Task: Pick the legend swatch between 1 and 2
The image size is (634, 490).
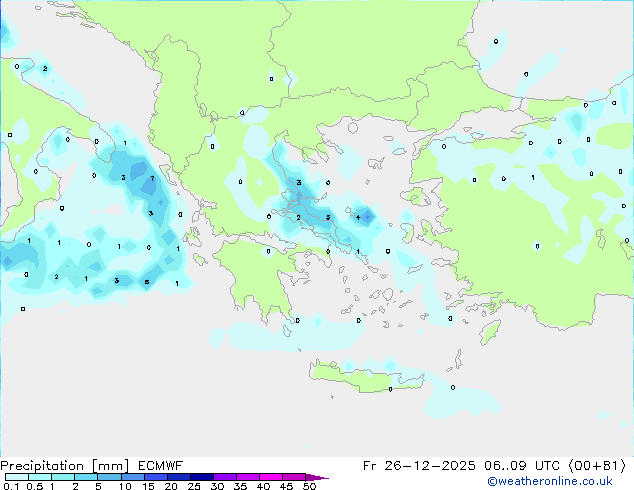Action: point(63,477)
